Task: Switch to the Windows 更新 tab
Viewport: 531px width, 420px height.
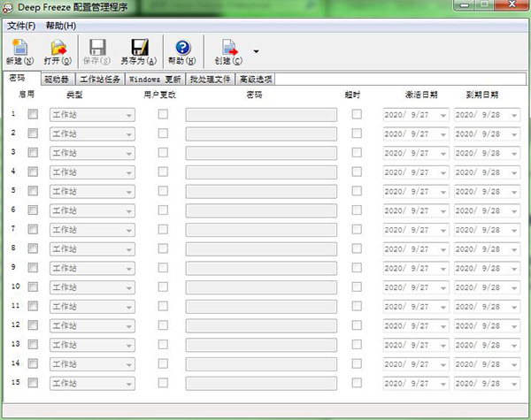Action: (x=155, y=80)
